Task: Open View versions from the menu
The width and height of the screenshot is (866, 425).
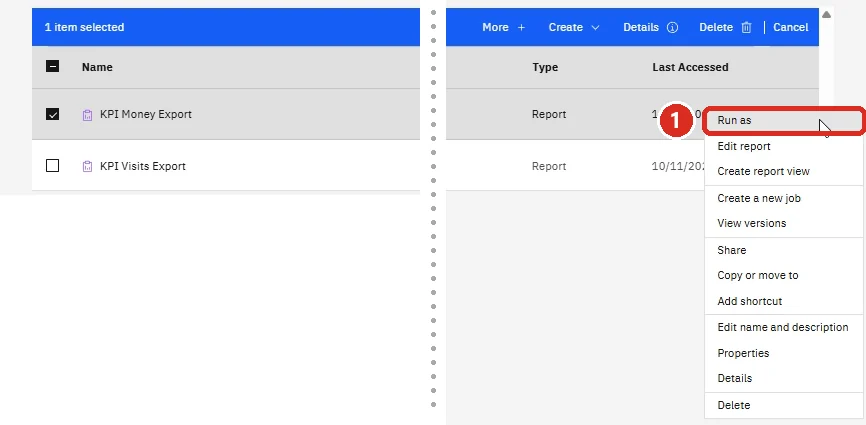Action: coord(783,224)
